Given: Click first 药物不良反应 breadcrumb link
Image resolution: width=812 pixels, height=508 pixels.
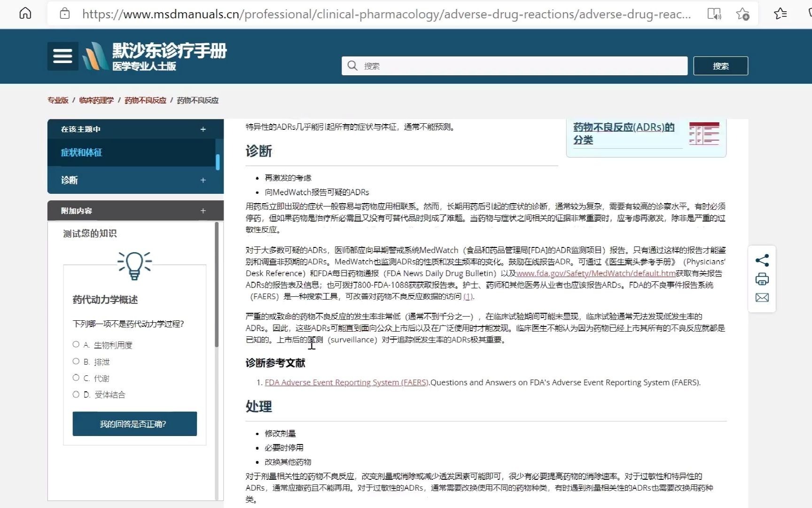Looking at the screenshot, I should coord(145,100).
